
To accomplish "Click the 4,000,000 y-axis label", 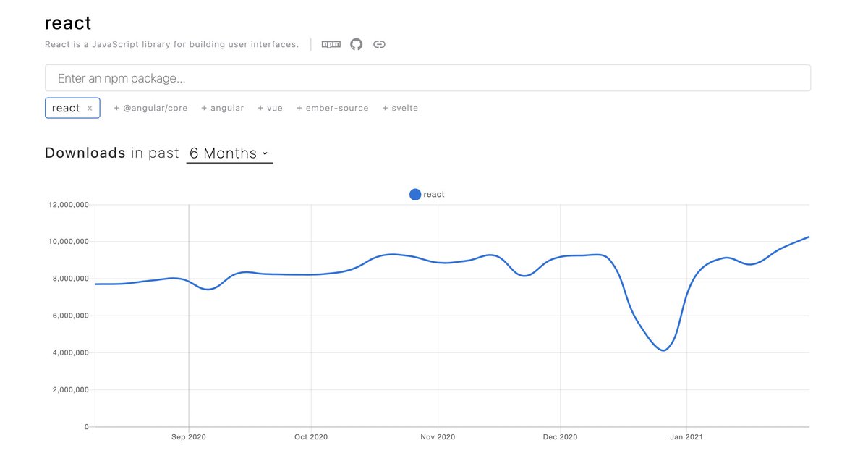I will 71,353.
